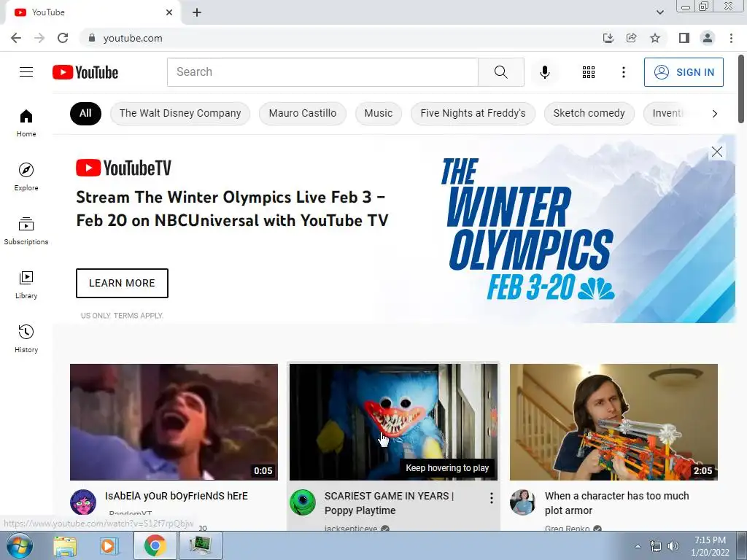Viewport: 747px width, 560px height.
Task: Select the Sketch comedy chip
Action: coord(589,113)
